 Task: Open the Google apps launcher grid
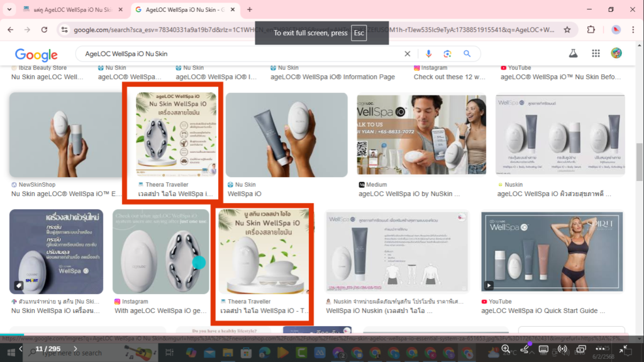pos(596,54)
